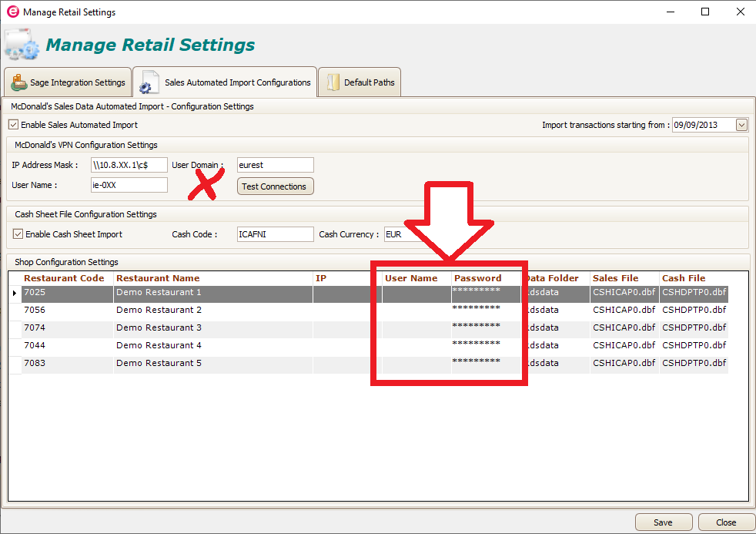
Task: Click the Sage Integration Settings tab icon
Action: 18,82
